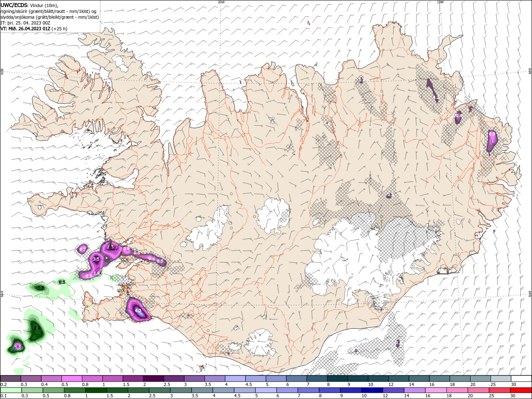Click the UWC/ECDS title text
The width and height of the screenshot is (532, 399).
(x=14, y=5)
